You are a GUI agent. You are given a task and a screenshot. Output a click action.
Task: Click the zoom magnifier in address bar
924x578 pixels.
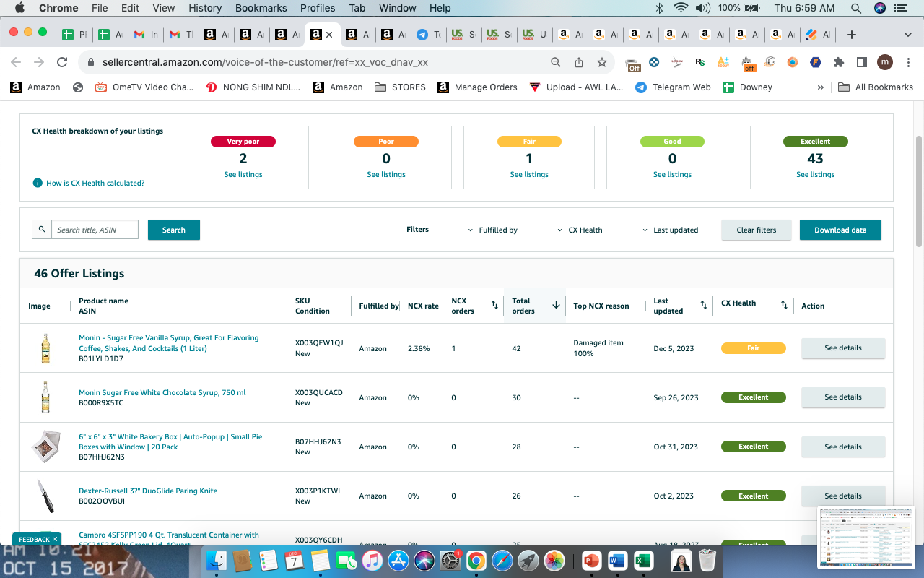pyautogui.click(x=556, y=62)
